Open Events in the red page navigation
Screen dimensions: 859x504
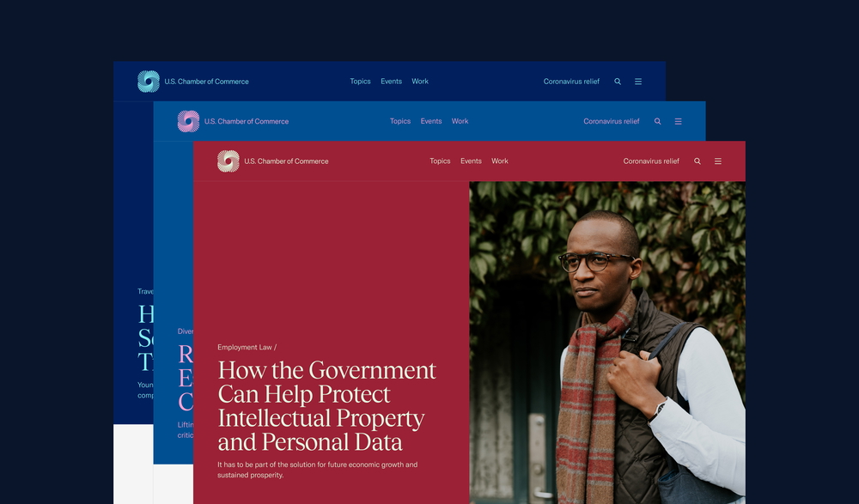coord(471,161)
